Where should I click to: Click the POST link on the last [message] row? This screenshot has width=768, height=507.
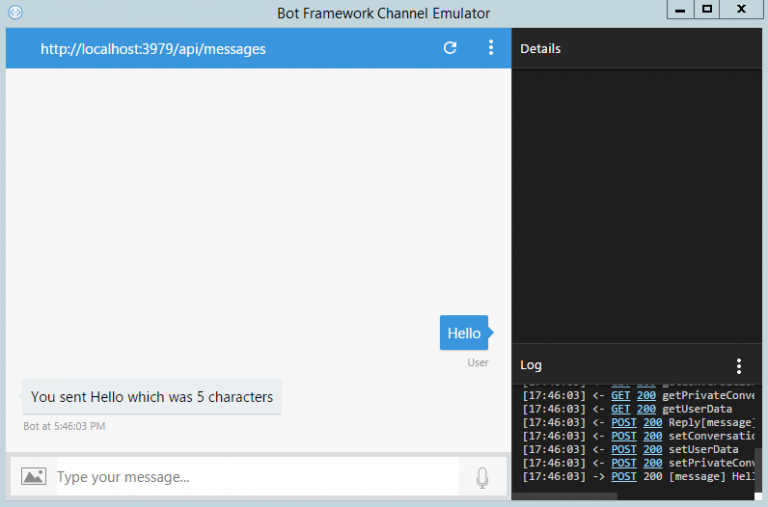[x=623, y=476]
